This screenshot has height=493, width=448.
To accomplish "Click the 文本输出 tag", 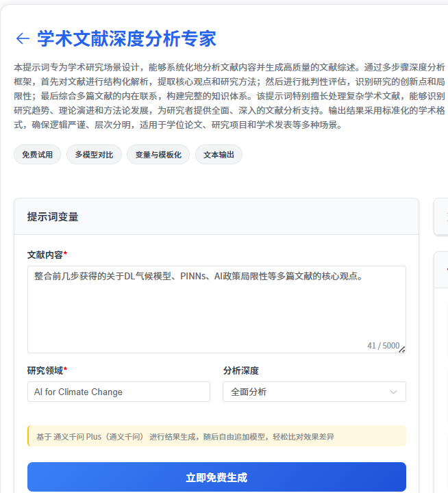I will pyautogui.click(x=219, y=155).
